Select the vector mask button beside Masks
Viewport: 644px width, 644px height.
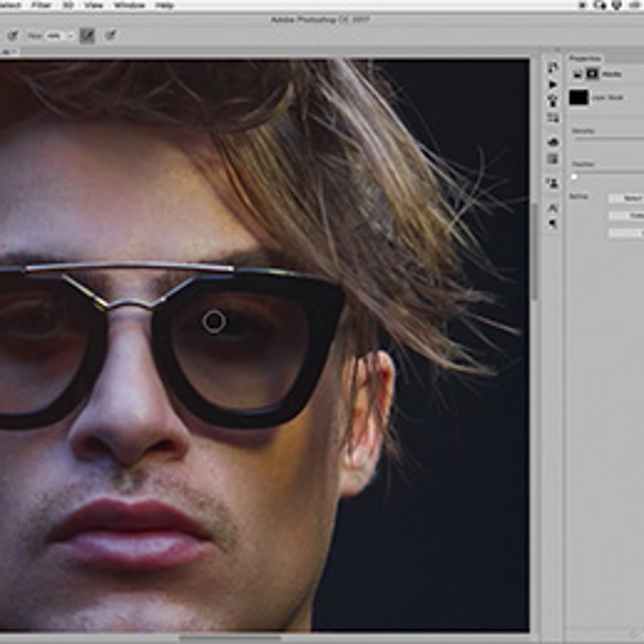pyautogui.click(x=592, y=74)
